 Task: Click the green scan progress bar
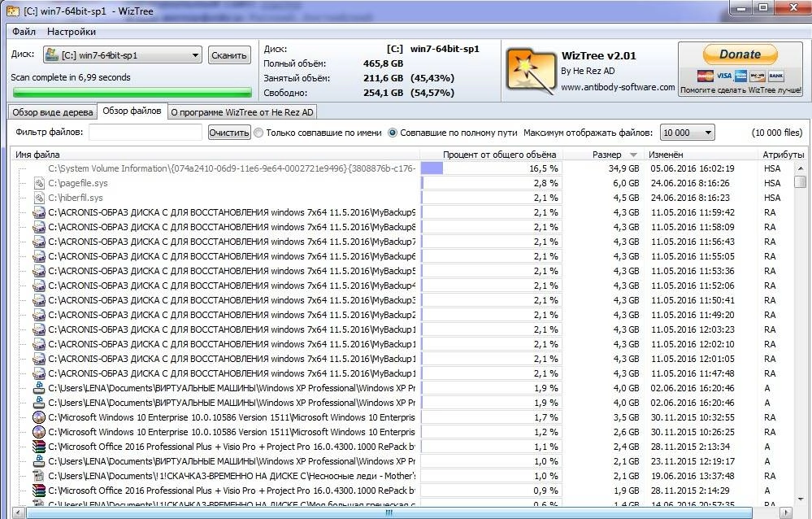132,93
